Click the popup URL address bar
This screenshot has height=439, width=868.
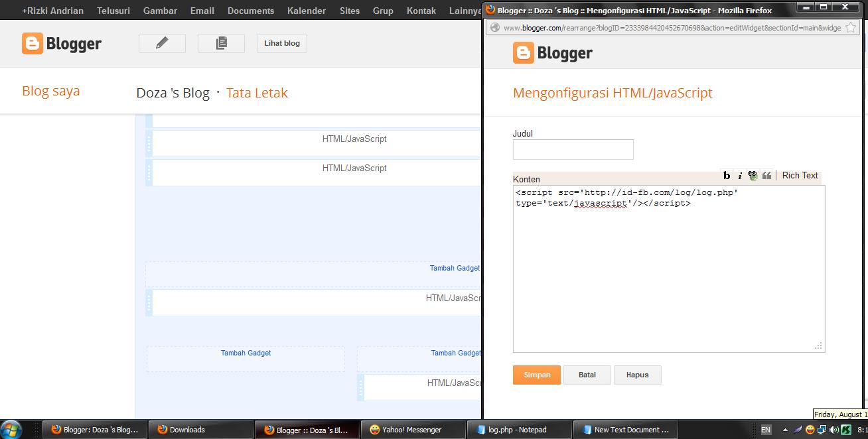(672, 28)
